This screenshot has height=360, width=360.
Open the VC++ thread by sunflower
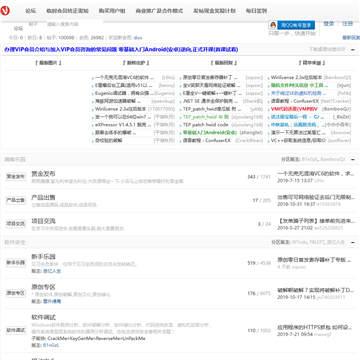tap(298, 140)
